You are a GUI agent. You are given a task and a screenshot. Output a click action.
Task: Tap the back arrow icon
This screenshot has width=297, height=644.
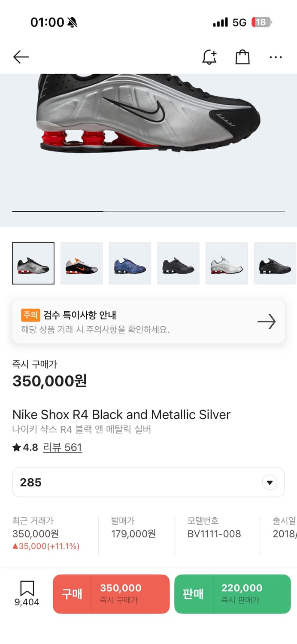point(21,57)
